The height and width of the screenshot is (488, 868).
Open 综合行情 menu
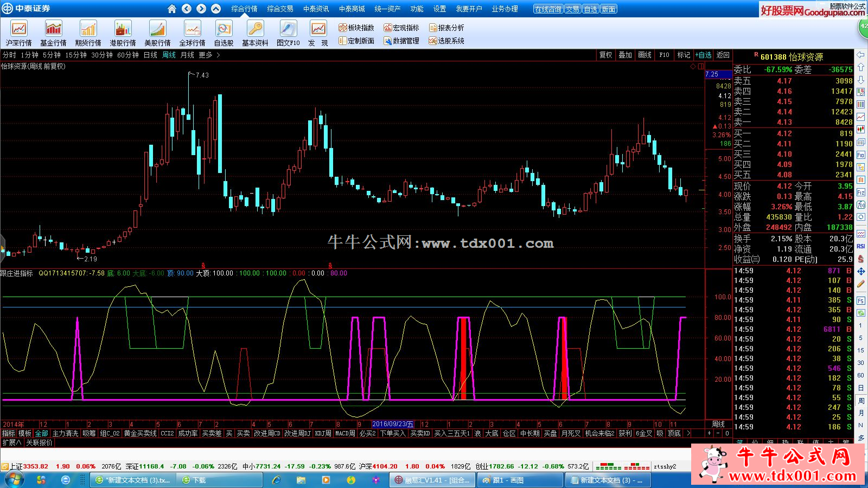pyautogui.click(x=244, y=9)
